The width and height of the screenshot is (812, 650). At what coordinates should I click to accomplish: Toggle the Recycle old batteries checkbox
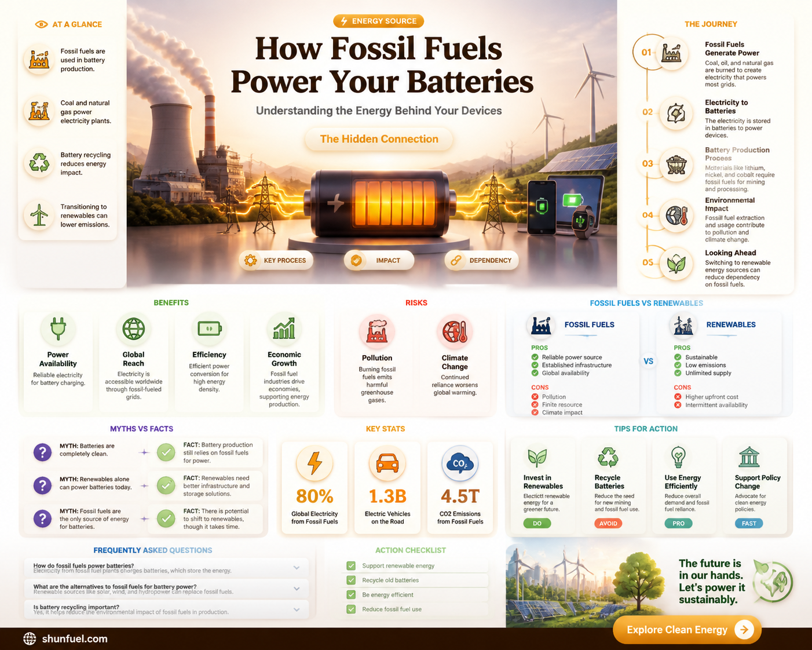(351, 580)
